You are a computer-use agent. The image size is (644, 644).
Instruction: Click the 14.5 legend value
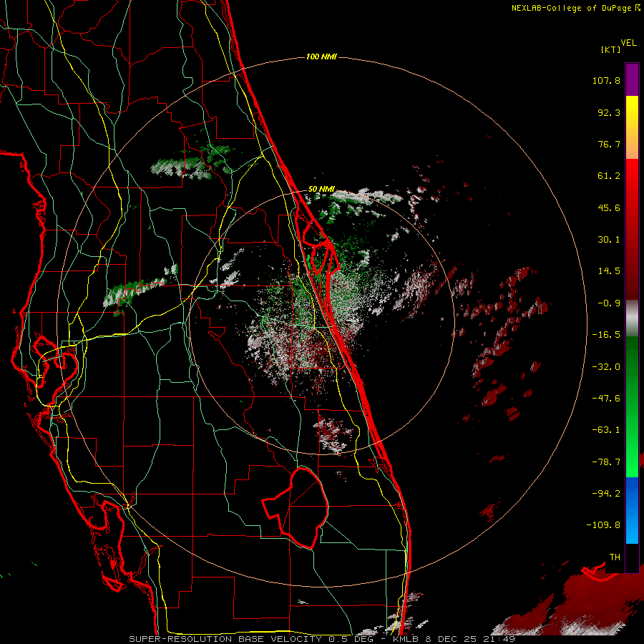click(609, 271)
